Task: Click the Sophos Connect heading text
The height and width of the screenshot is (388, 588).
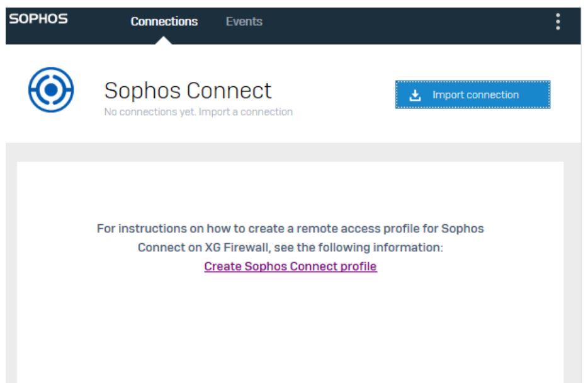Action: tap(188, 91)
